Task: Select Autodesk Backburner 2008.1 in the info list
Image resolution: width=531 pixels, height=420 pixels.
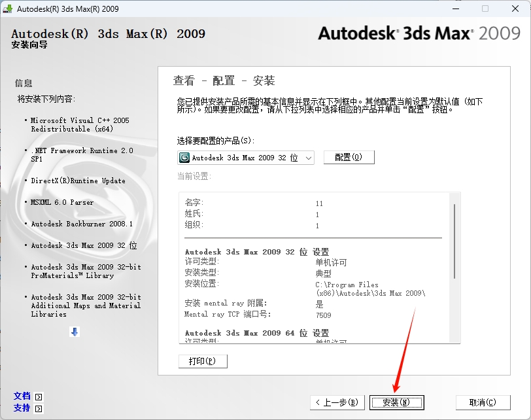Action: (82, 224)
